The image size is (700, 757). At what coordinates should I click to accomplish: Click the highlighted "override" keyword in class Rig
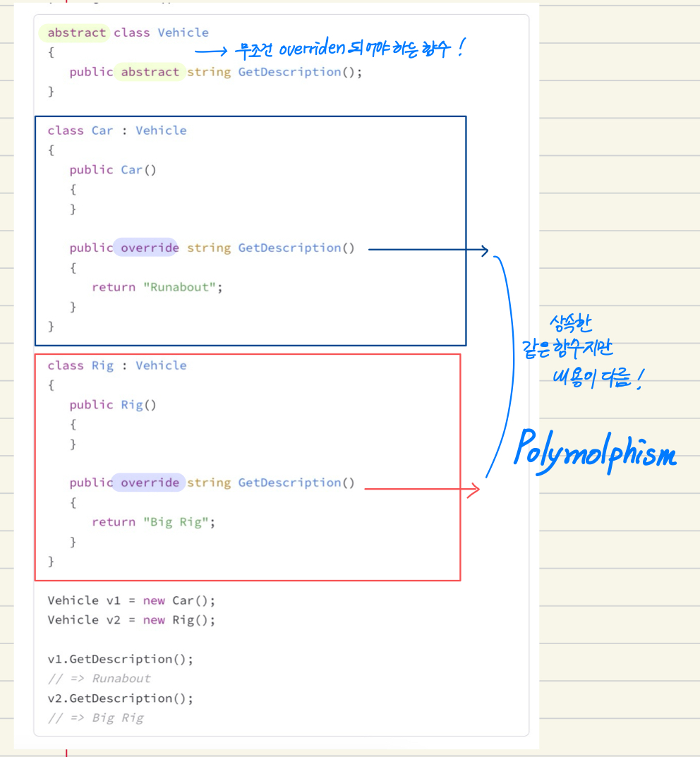pyautogui.click(x=150, y=483)
